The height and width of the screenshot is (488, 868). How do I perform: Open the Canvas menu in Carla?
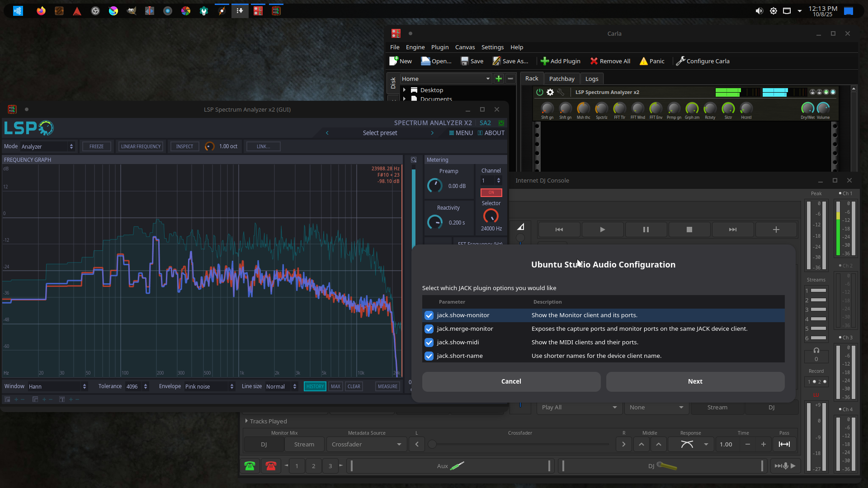(465, 47)
